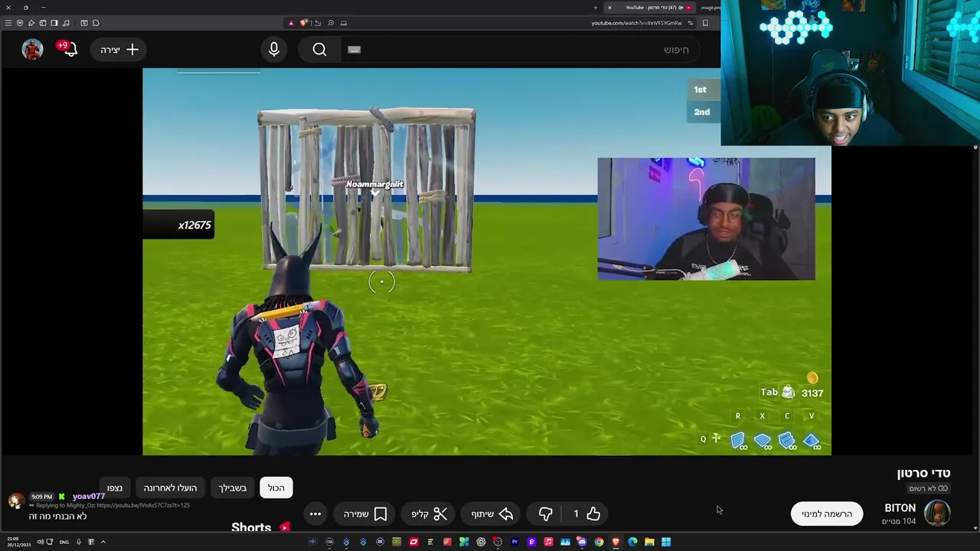Click the taskbar volume speaker icon

pos(40,542)
